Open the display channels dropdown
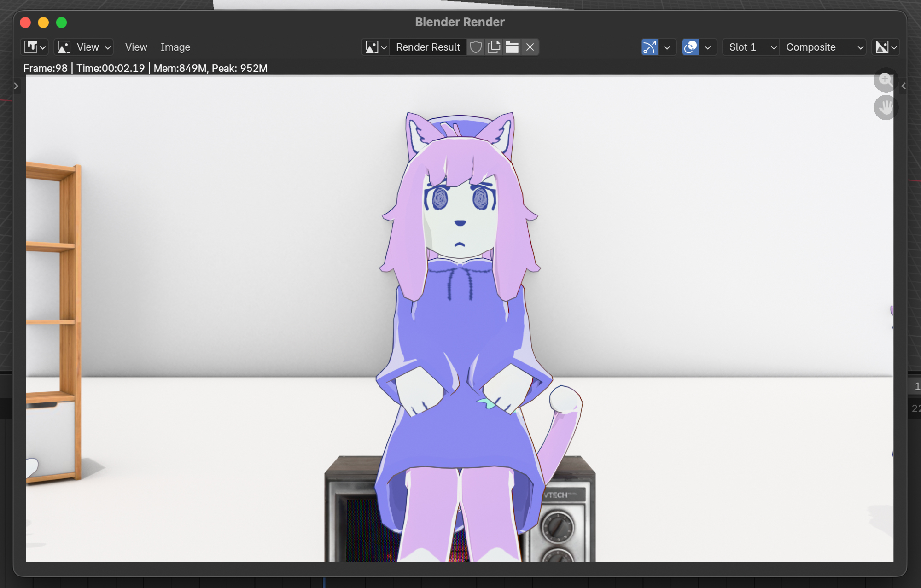 (x=886, y=47)
